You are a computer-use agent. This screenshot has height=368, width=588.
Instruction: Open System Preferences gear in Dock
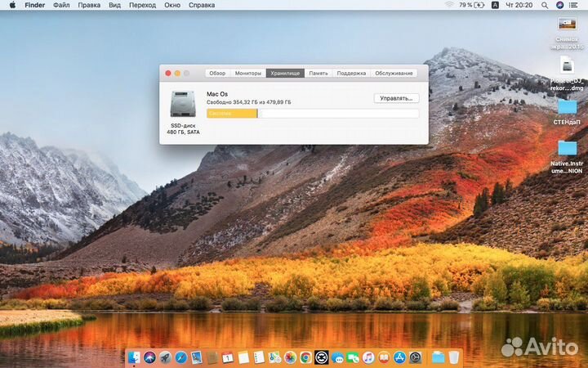pos(416,357)
